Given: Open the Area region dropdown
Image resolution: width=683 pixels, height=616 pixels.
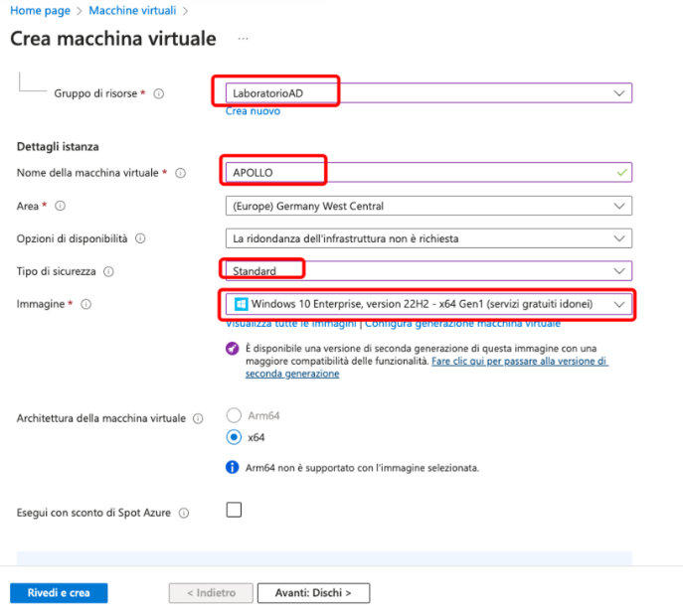Looking at the screenshot, I should coord(619,206).
